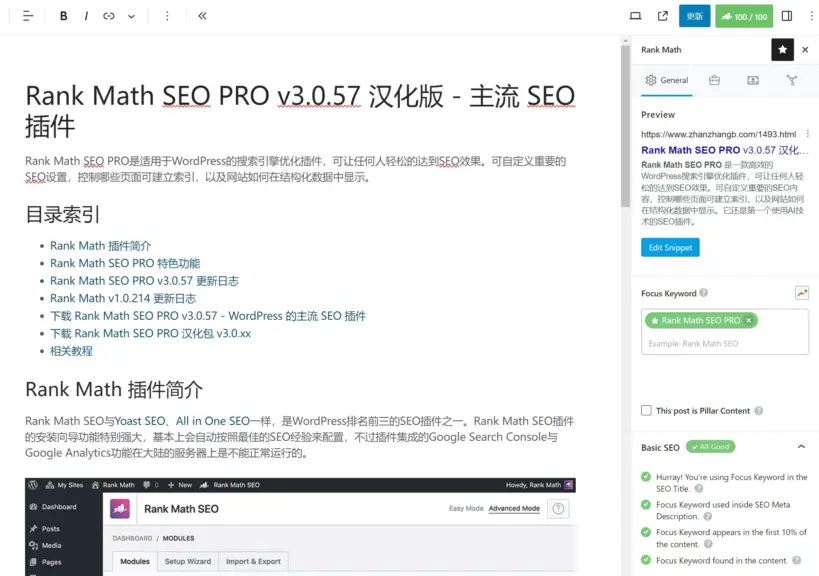819x576 pixels.
Task: Open the Trends chart icon
Action: [802, 293]
